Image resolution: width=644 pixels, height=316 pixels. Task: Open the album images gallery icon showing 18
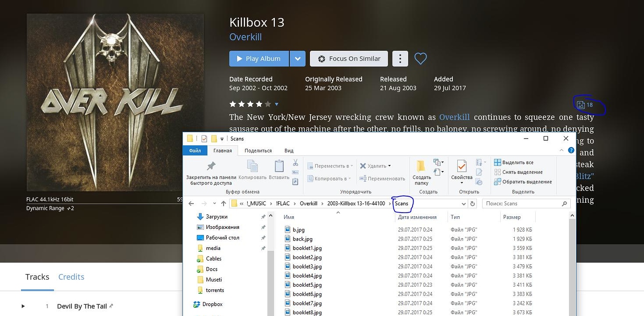point(585,105)
